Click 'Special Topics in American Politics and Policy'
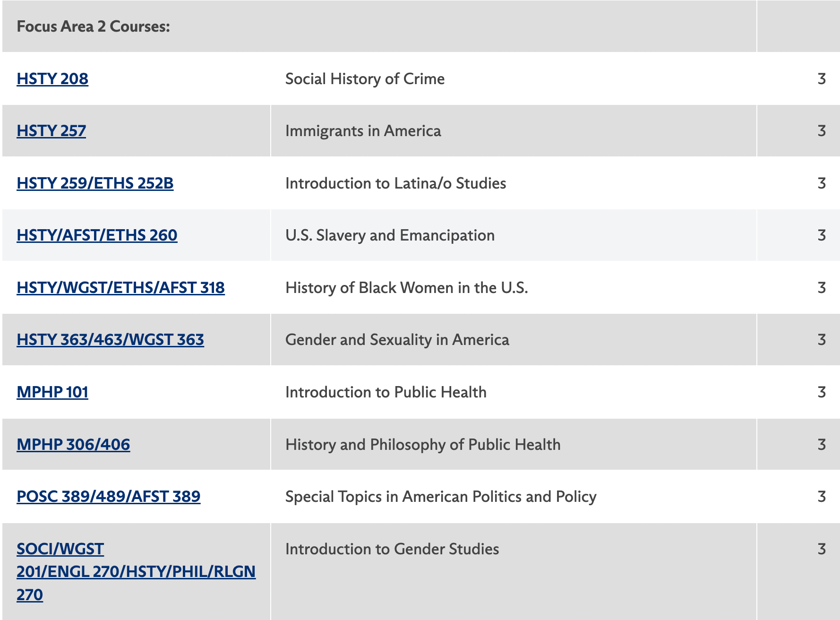The height and width of the screenshot is (620, 840). click(x=441, y=497)
